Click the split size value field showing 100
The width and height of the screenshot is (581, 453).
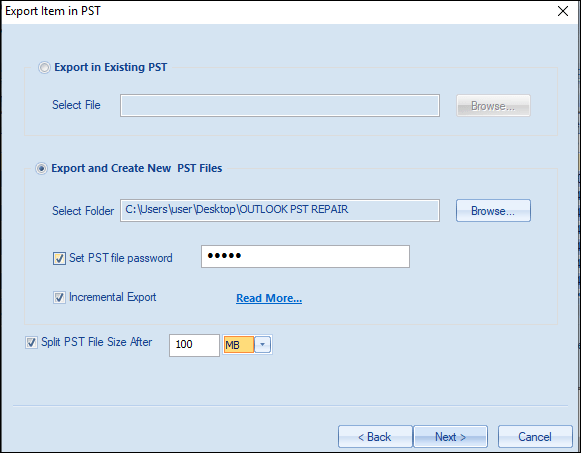pyautogui.click(x=194, y=345)
